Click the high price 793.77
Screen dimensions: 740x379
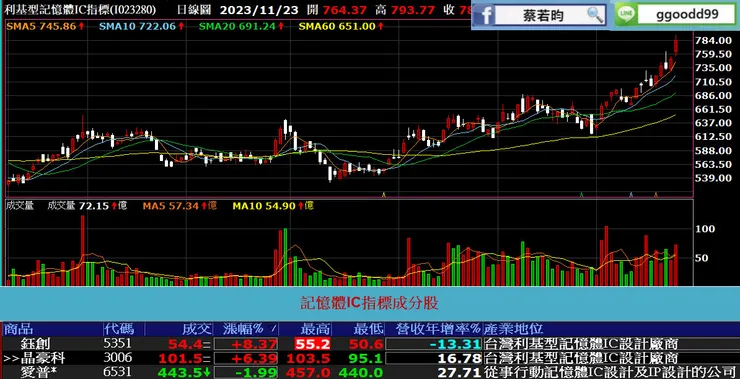tap(413, 9)
